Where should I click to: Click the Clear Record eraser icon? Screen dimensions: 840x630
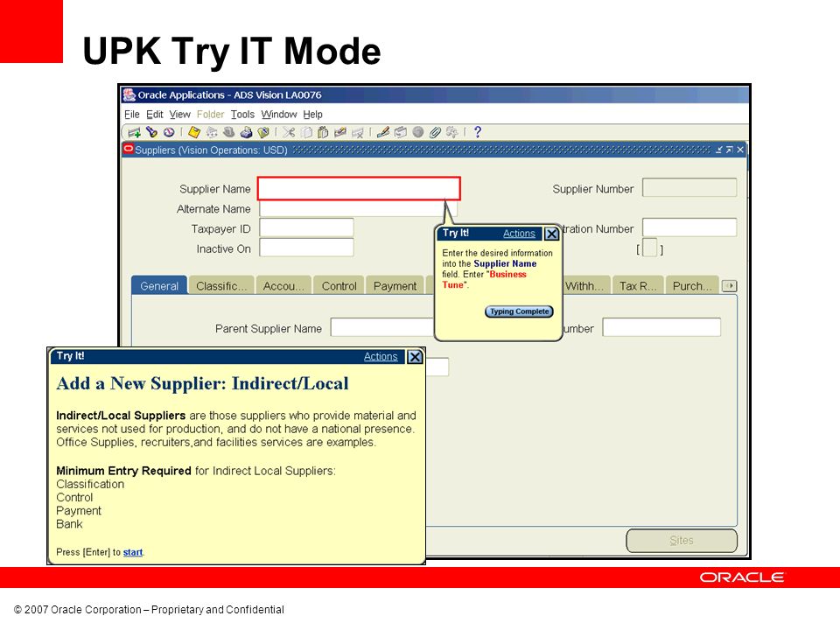click(x=339, y=132)
